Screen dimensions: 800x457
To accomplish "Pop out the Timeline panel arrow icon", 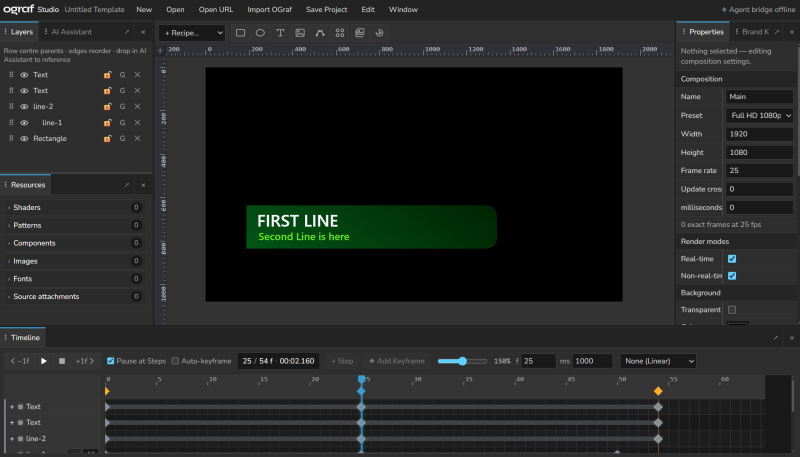I will click(x=776, y=338).
